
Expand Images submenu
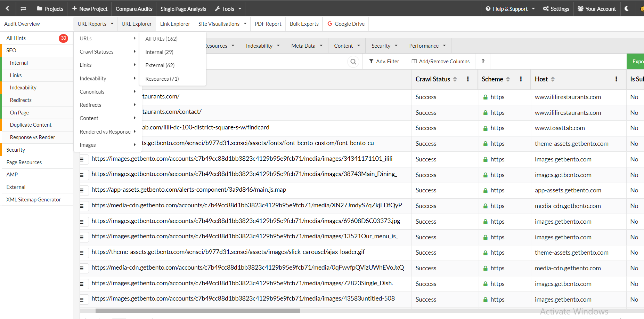(108, 145)
